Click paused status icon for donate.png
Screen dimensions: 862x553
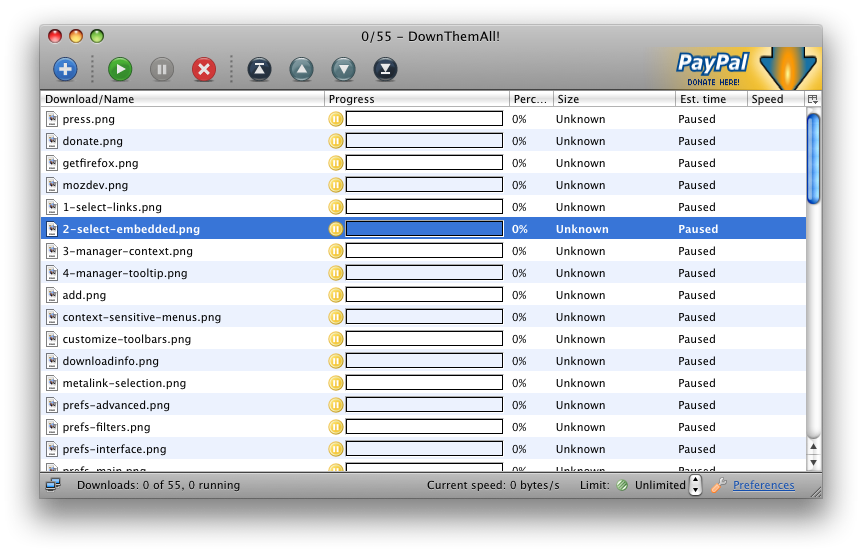(x=335, y=141)
